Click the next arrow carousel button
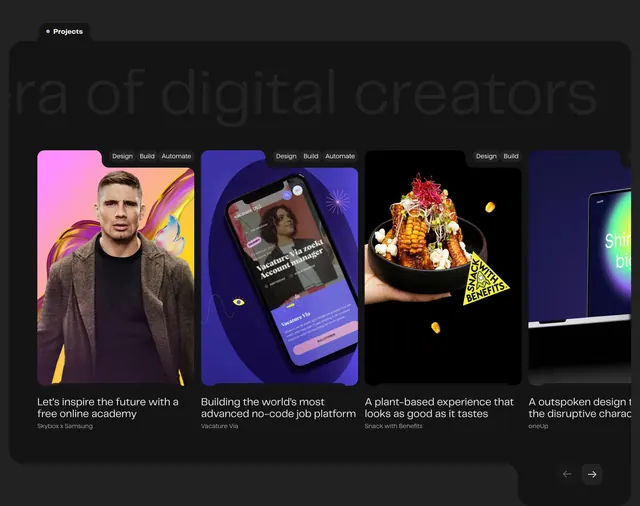Screen dimensions: 640x506 pyautogui.click(x=592, y=474)
